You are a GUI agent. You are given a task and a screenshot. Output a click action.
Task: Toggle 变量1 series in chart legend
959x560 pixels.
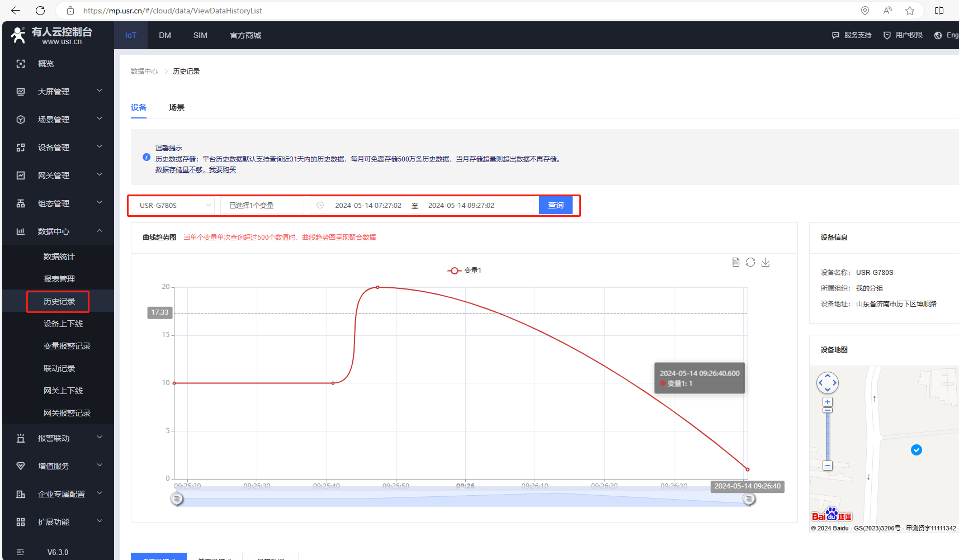tap(465, 270)
